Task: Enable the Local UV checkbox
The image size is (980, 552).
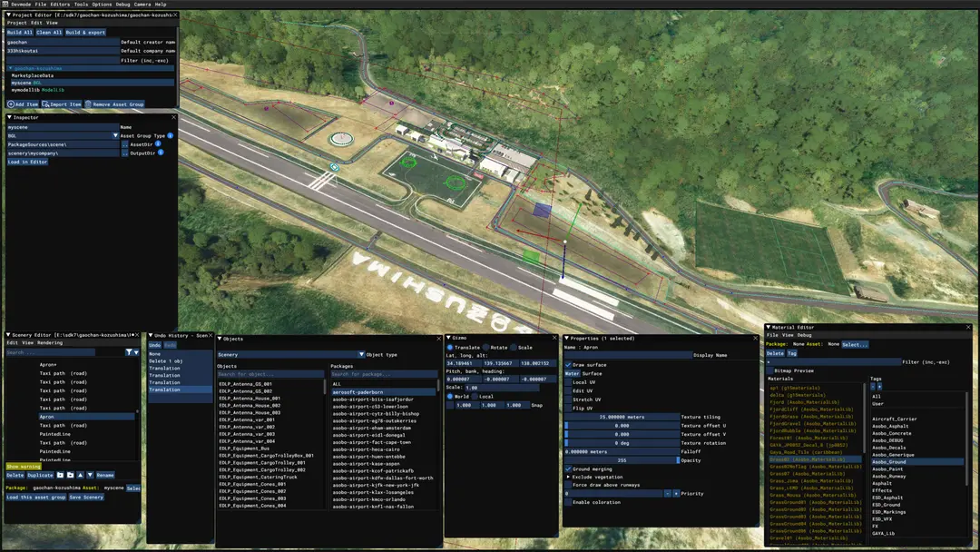Action: tap(568, 382)
